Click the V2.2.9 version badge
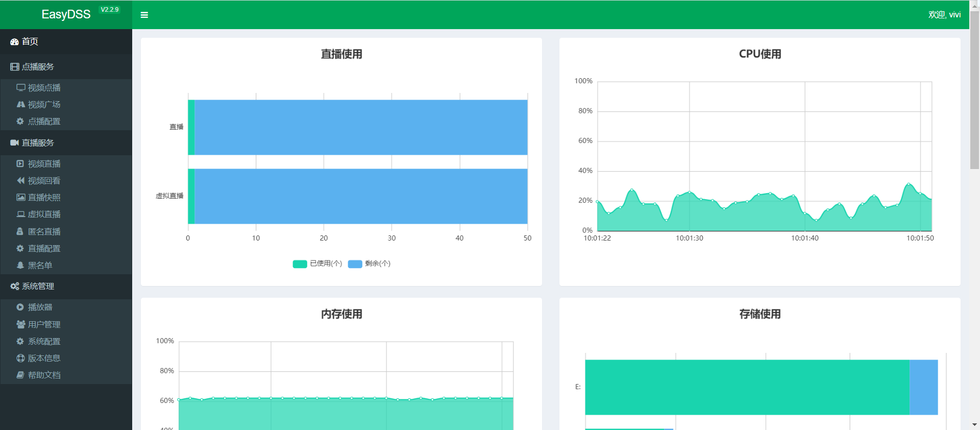The width and height of the screenshot is (980, 430). click(x=110, y=10)
